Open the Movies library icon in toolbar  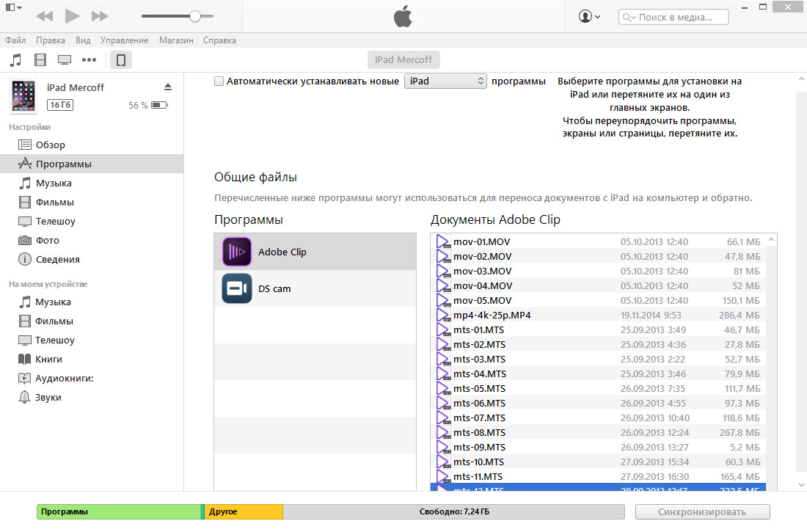click(x=40, y=59)
